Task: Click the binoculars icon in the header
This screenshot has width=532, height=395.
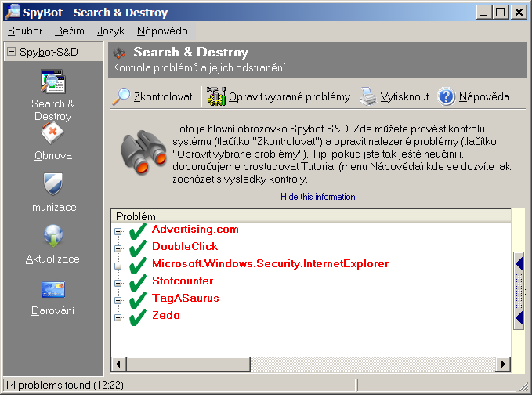Action: click(x=119, y=53)
